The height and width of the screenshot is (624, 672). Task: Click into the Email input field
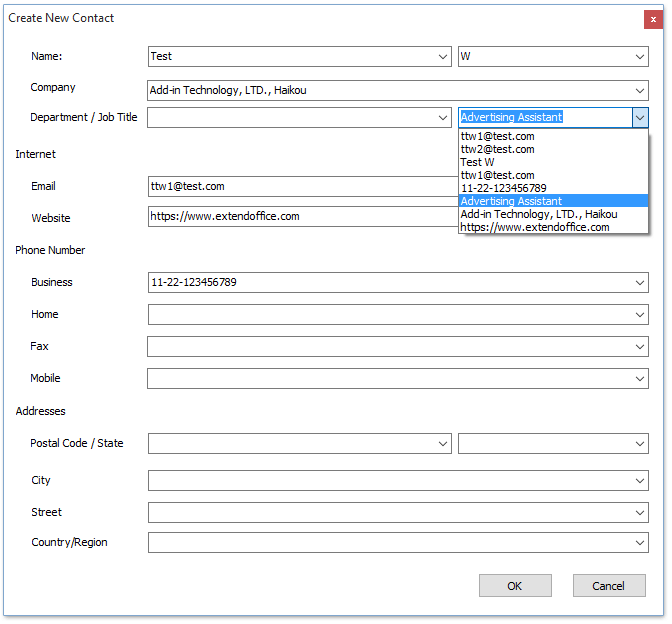(x=300, y=186)
